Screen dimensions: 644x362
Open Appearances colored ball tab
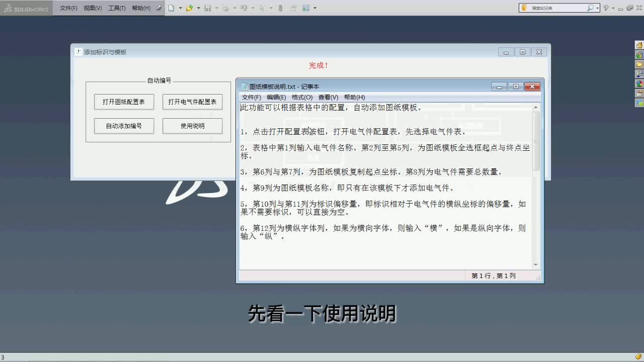point(639,83)
